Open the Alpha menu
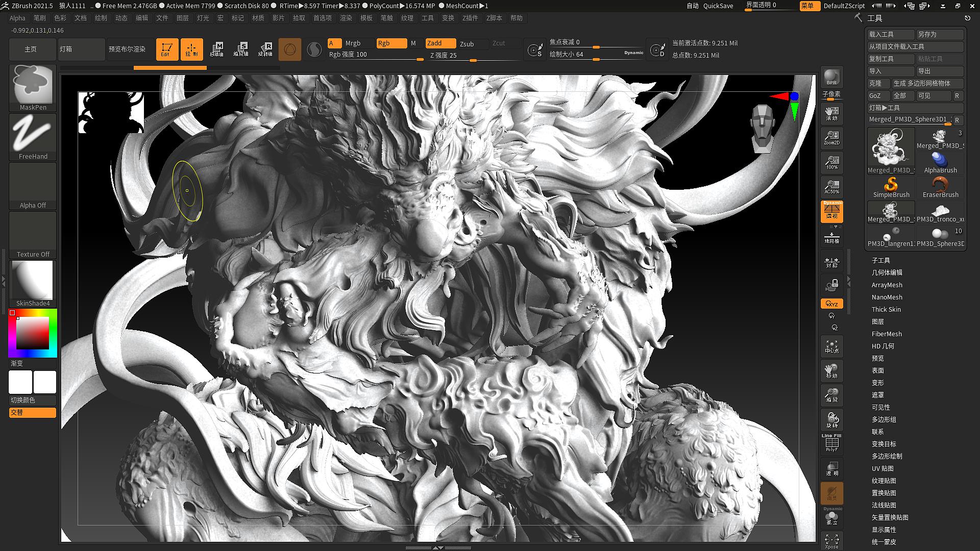This screenshot has width=980, height=551. point(17,18)
